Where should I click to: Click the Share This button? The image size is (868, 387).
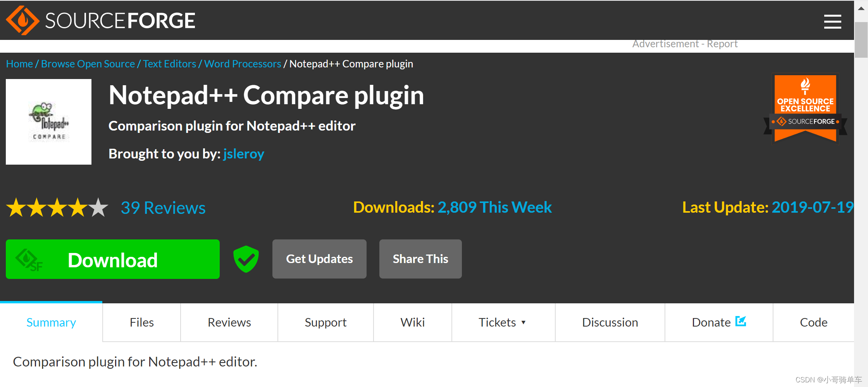tap(420, 259)
